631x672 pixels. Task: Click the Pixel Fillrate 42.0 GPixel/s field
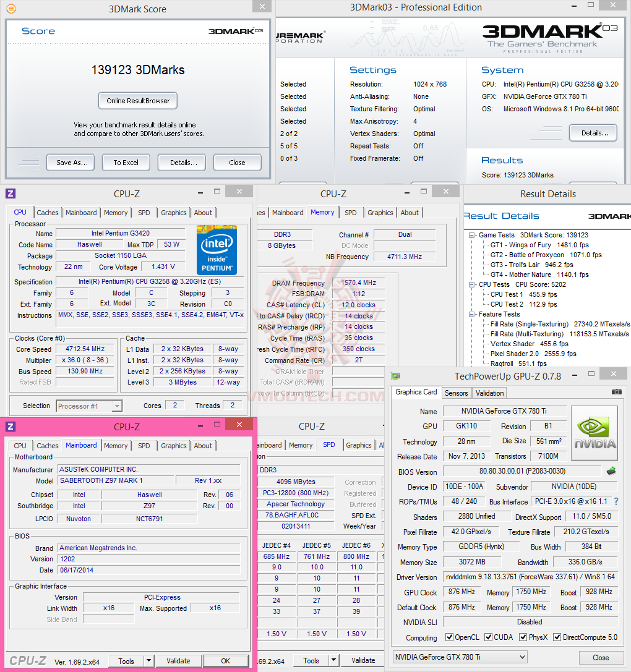pyautogui.click(x=471, y=532)
